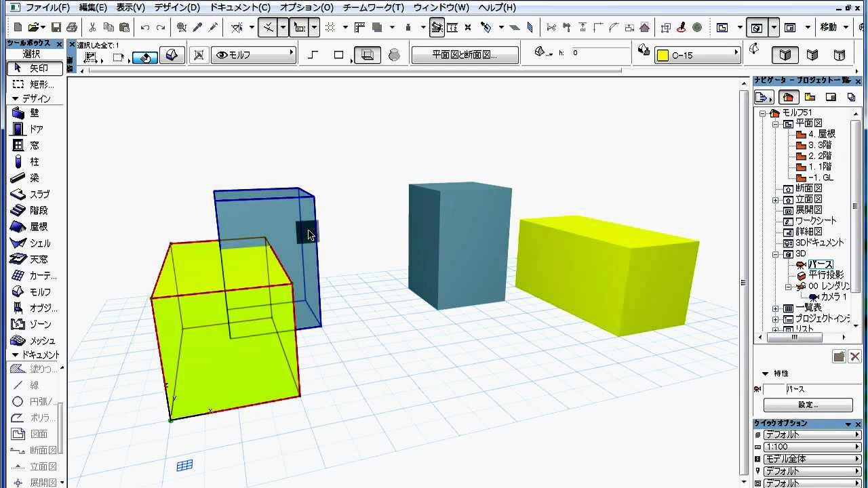
Task: Open the ヘルプ(H) menu
Action: (x=497, y=7)
